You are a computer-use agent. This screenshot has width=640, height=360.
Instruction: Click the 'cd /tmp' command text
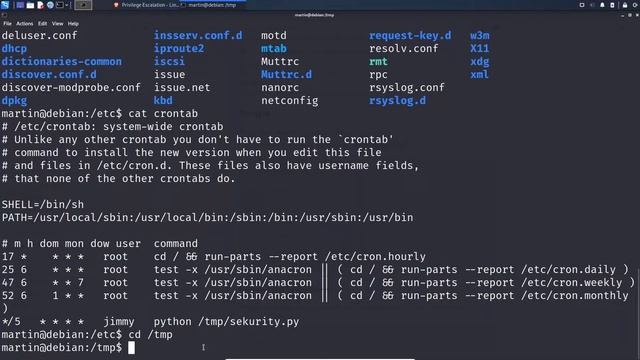click(x=150, y=335)
